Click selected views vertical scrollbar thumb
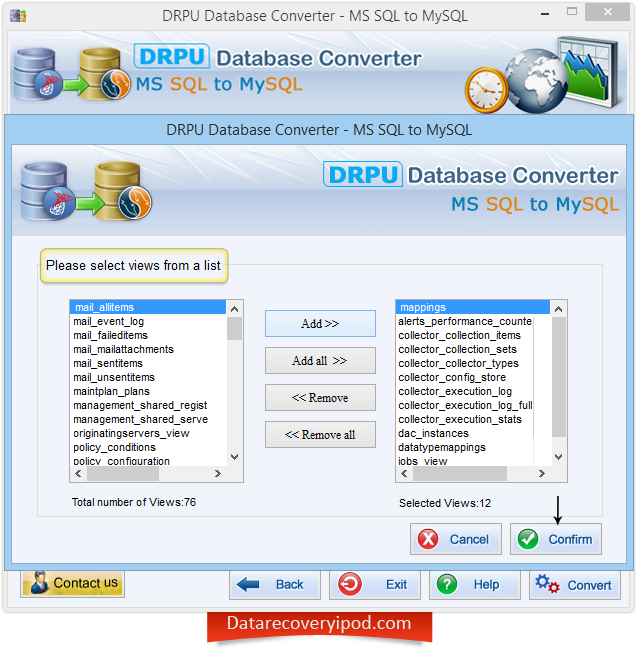 (x=558, y=377)
